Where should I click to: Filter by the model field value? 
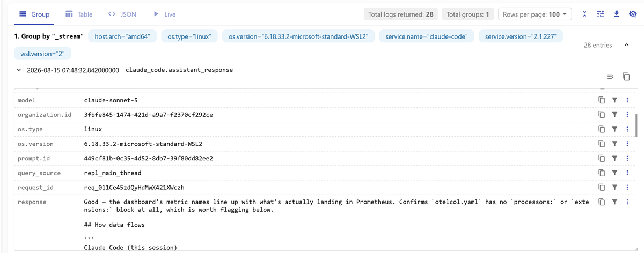click(x=614, y=100)
